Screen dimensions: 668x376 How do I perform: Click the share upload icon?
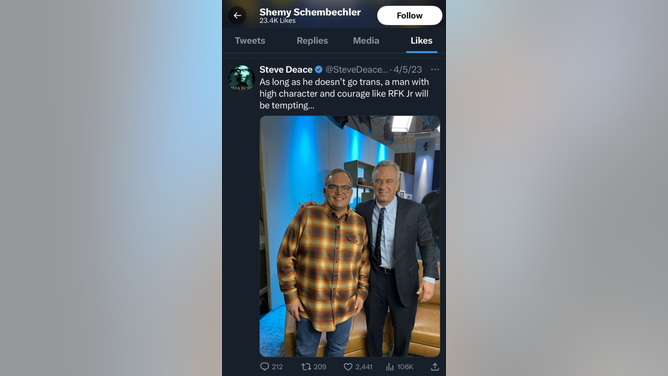point(435,367)
